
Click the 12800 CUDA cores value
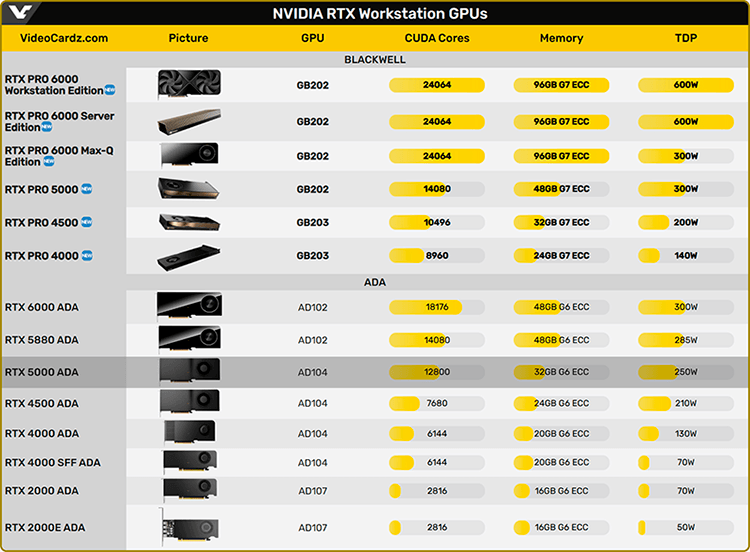pyautogui.click(x=437, y=372)
